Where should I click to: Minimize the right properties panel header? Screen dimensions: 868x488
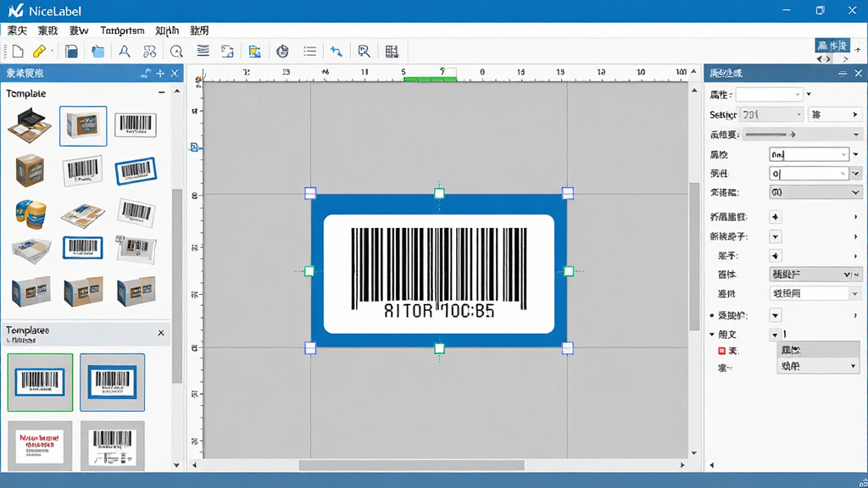coord(842,73)
